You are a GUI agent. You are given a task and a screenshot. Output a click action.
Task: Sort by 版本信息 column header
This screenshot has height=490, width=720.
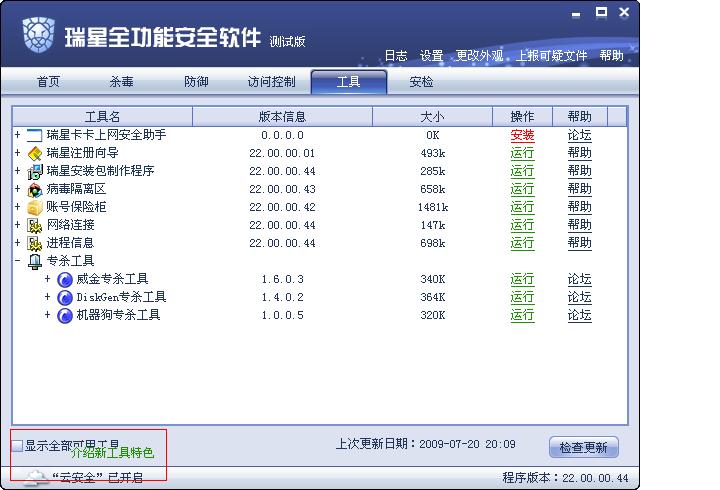tap(282, 117)
